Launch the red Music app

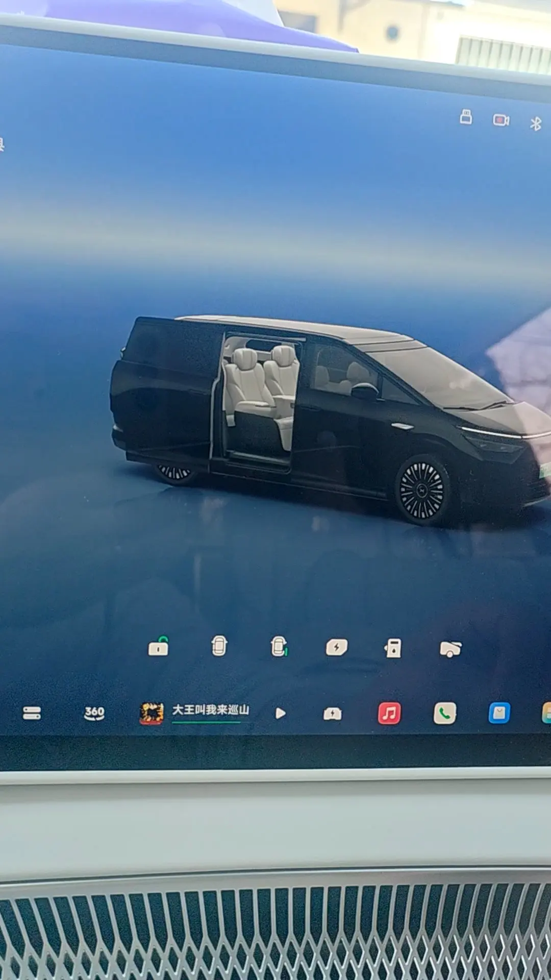pyautogui.click(x=389, y=713)
